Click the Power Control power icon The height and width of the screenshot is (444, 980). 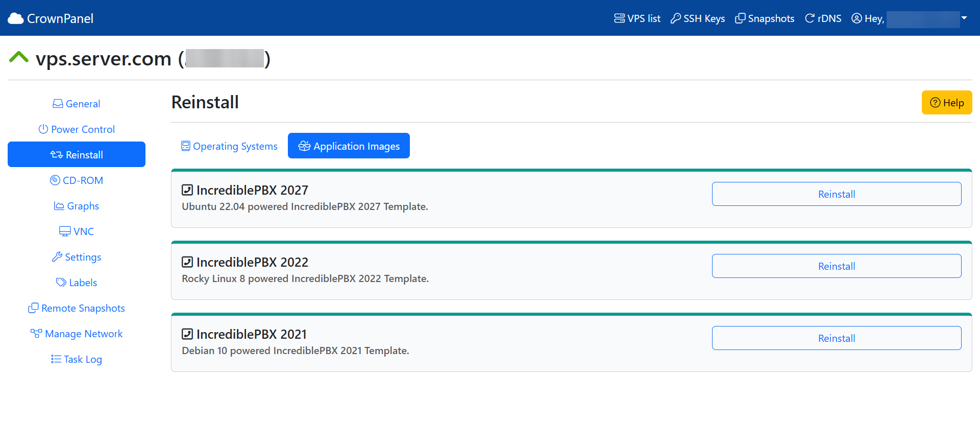[x=43, y=129]
